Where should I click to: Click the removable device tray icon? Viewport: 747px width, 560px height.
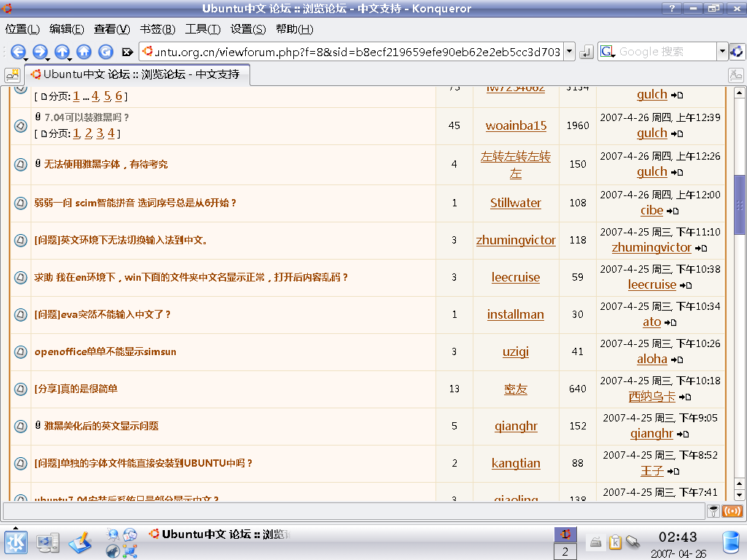click(x=632, y=542)
